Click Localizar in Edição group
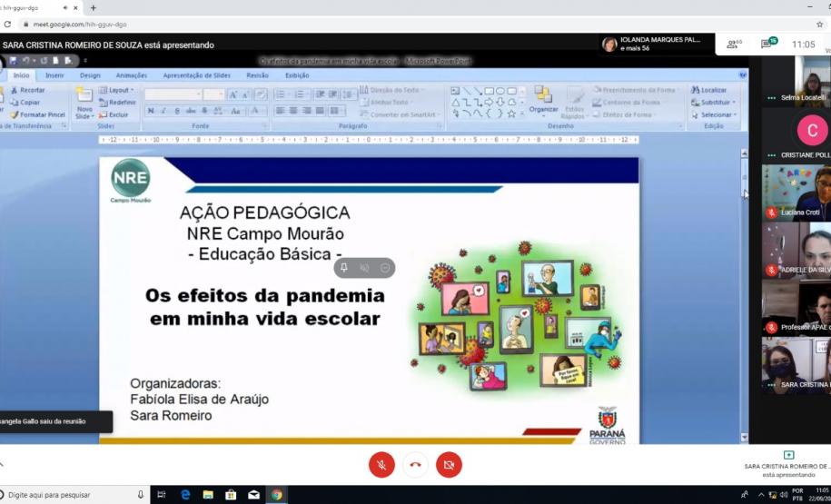831x504 pixels. 708,90
